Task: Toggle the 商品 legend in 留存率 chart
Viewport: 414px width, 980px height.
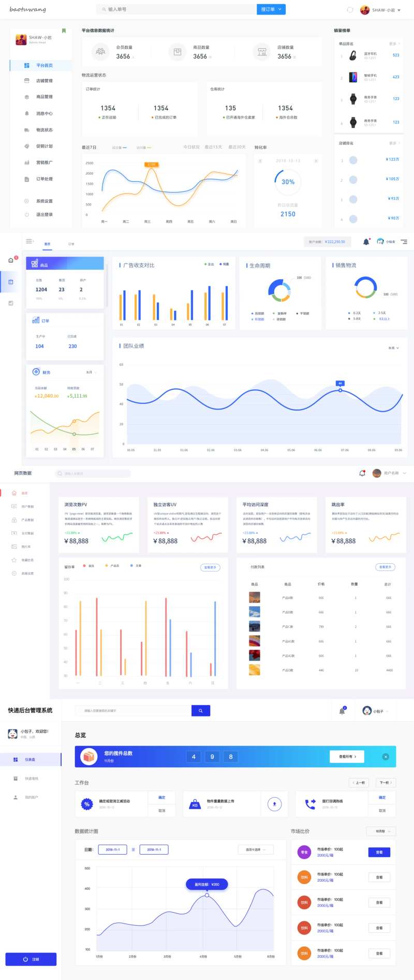Action: click(x=88, y=566)
